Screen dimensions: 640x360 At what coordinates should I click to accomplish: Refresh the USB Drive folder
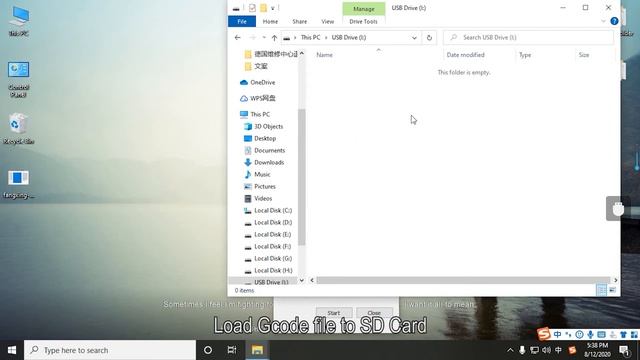(x=429, y=38)
